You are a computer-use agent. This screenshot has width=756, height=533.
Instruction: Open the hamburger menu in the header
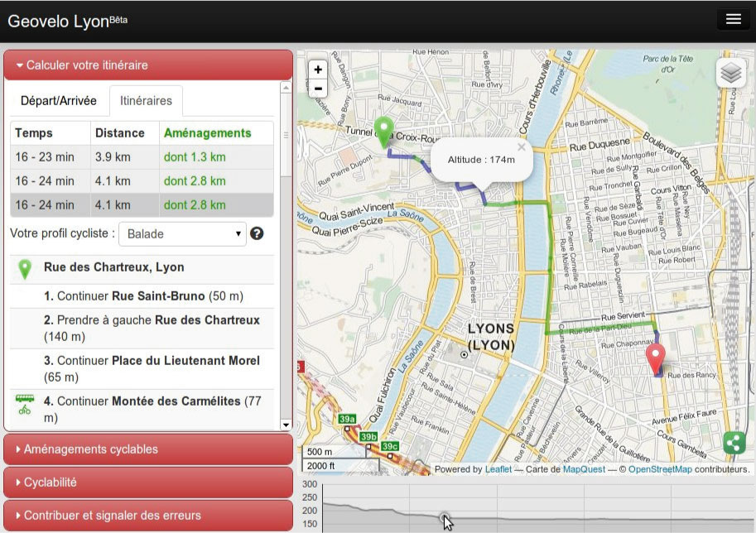[732, 20]
